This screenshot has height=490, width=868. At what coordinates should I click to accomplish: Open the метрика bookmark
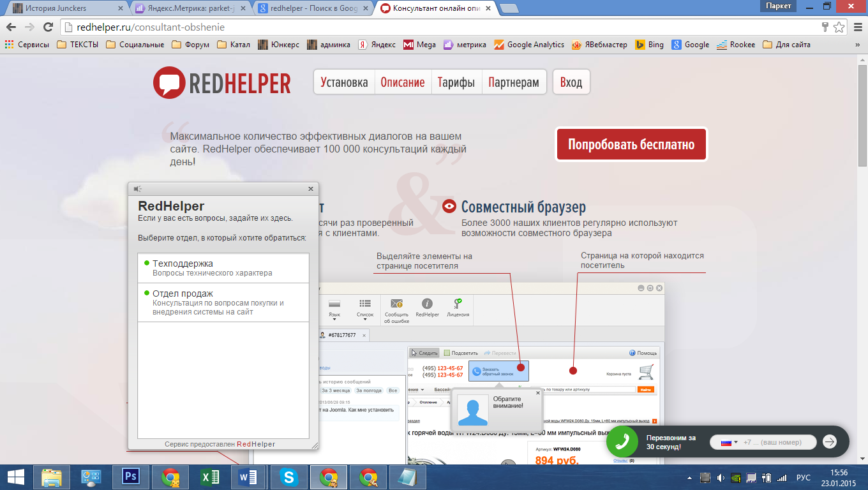click(465, 45)
